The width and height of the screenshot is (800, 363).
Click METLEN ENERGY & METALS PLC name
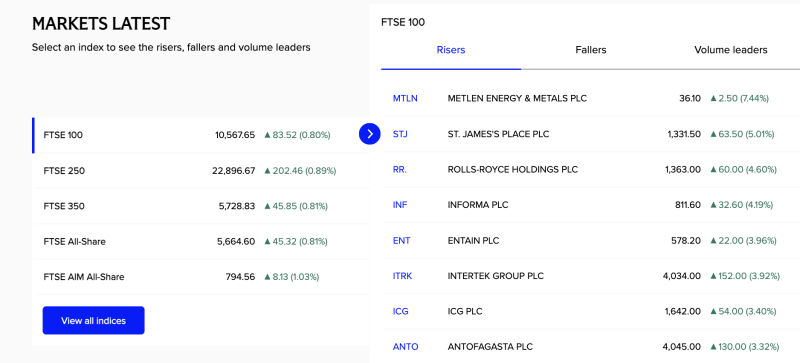tap(517, 99)
